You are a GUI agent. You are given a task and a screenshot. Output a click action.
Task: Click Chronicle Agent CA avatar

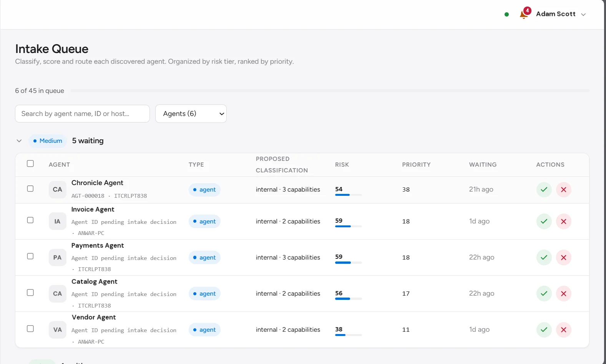pos(57,190)
